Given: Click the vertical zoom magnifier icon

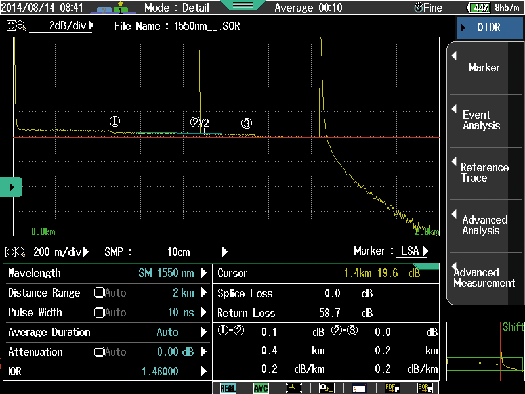Looking at the screenshot, I should [16, 25].
